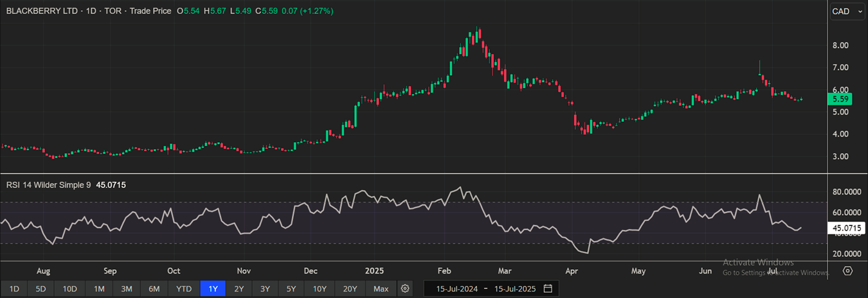Click the active 1Y range button
This screenshot has height=298, width=868.
click(x=213, y=289)
